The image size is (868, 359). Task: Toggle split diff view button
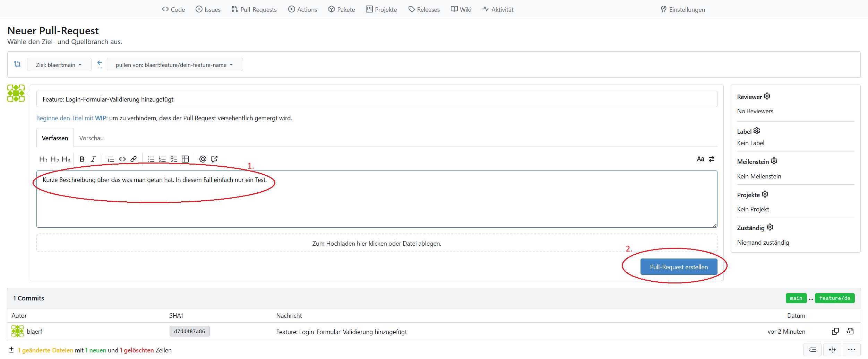(x=832, y=350)
